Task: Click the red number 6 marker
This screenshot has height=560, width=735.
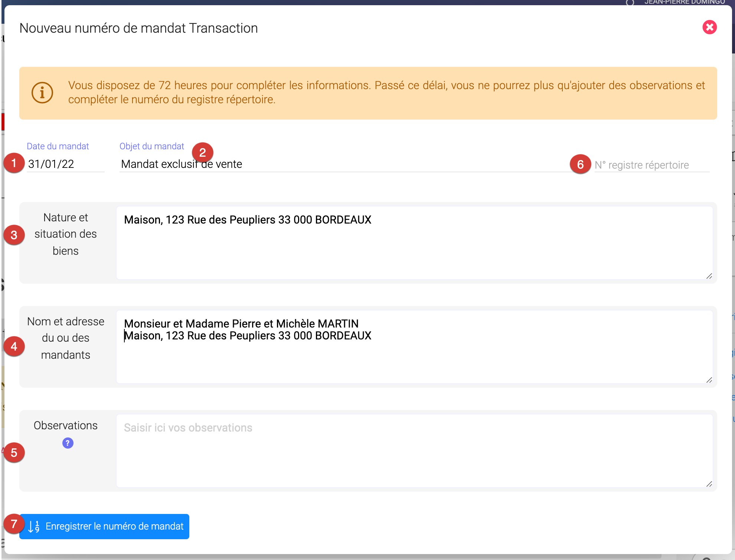Action: pyautogui.click(x=580, y=164)
